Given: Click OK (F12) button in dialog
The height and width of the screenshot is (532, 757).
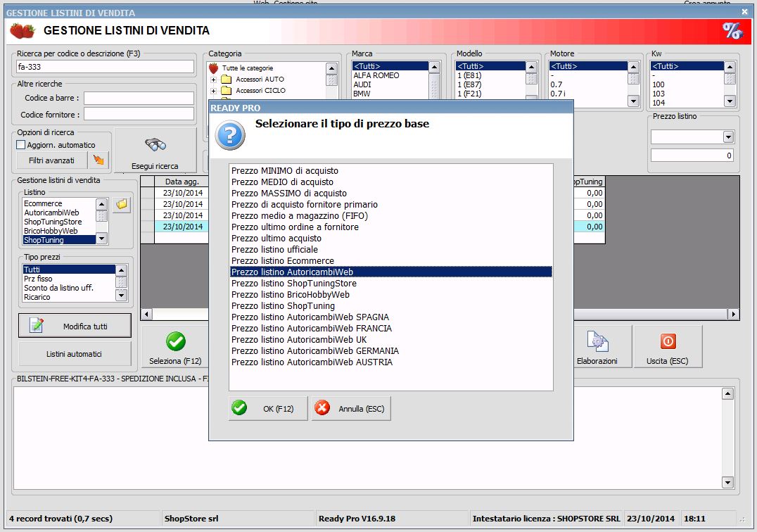Looking at the screenshot, I should [268, 408].
